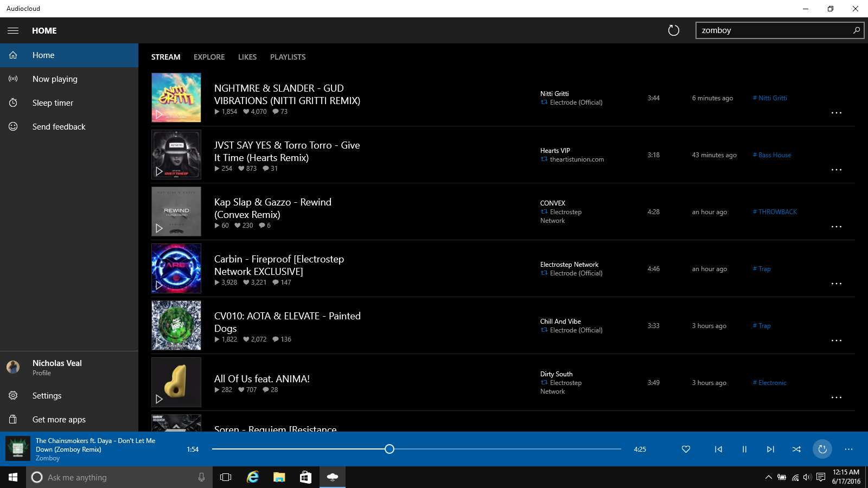Open the Nitti Gritti artist name

(554, 94)
